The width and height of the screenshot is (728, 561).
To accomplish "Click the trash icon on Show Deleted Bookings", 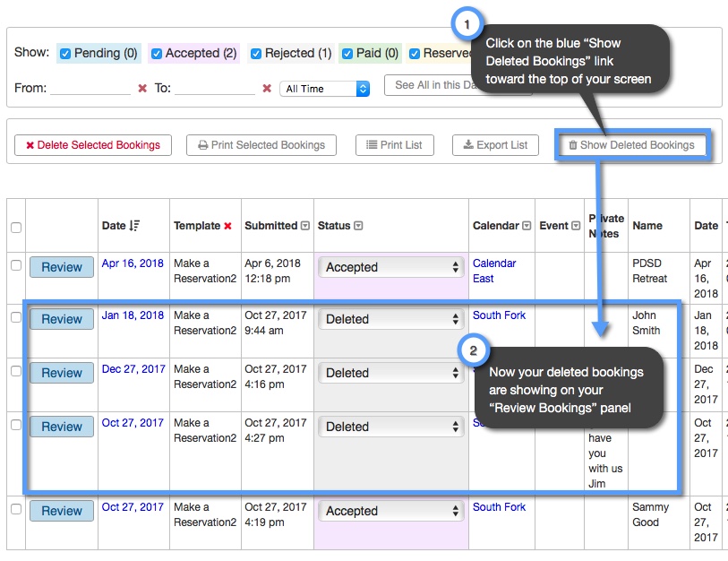I will [573, 144].
